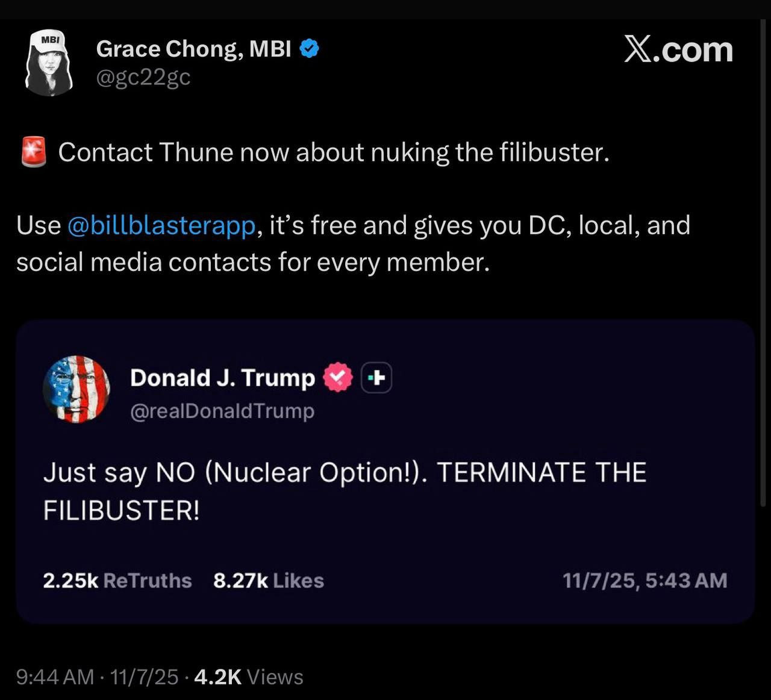The height and width of the screenshot is (700, 771).
Task: Click the @realDonaldTrump handle
Action: [222, 411]
